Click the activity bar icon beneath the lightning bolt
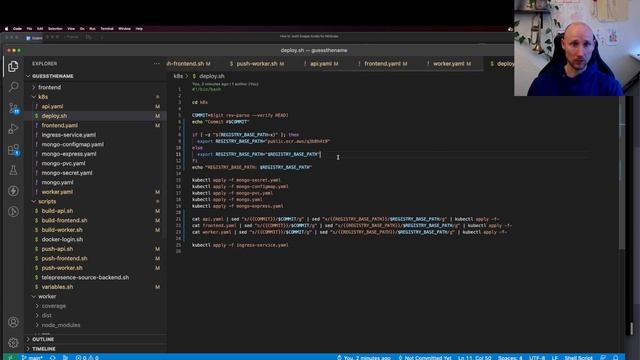640x360 pixels. pyautogui.click(x=13, y=211)
